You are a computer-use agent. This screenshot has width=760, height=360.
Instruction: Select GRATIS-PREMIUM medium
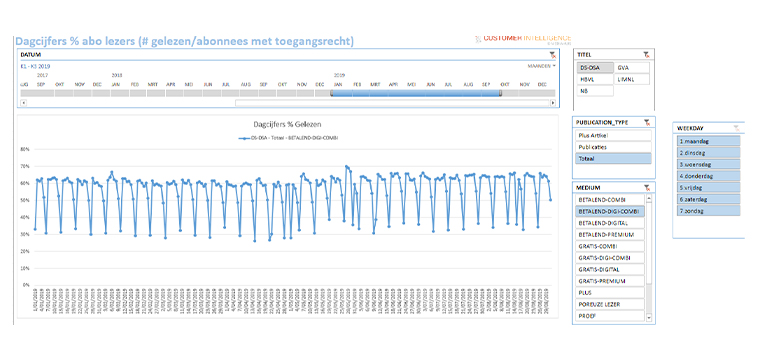(610, 281)
